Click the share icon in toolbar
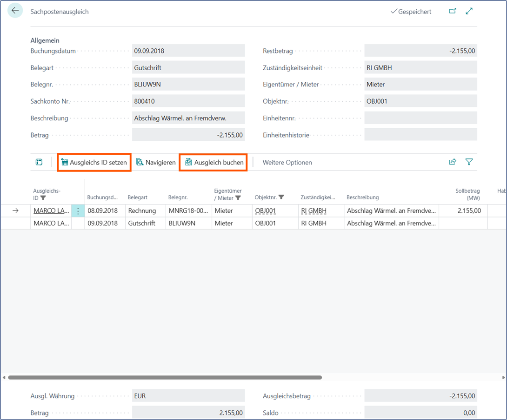The height and width of the screenshot is (420, 507). point(452,162)
